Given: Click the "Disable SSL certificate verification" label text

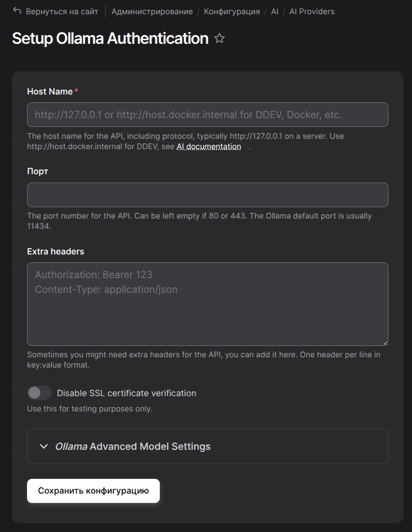Looking at the screenshot, I should click(126, 393).
